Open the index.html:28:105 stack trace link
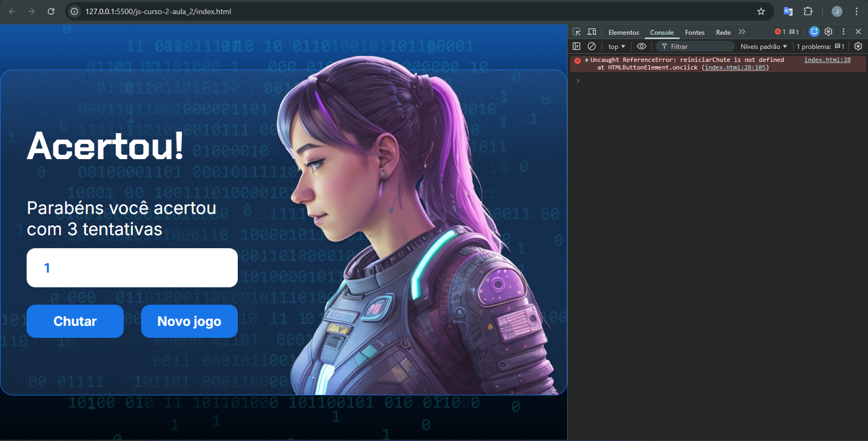The image size is (868, 441). [x=735, y=67]
